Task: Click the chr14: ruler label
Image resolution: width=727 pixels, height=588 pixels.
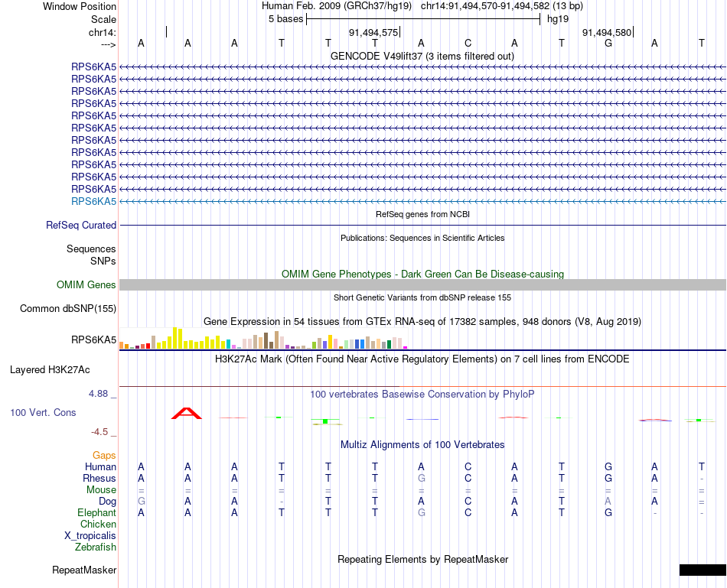Action: click(103, 32)
